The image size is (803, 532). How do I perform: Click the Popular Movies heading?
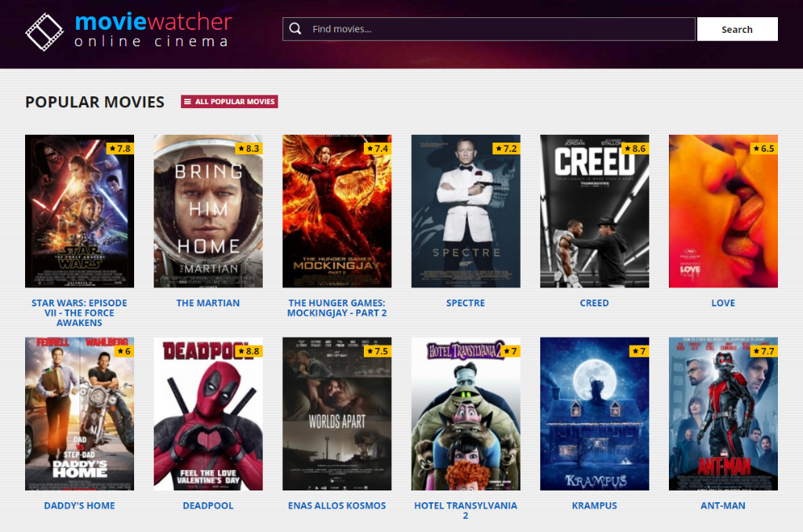95,102
